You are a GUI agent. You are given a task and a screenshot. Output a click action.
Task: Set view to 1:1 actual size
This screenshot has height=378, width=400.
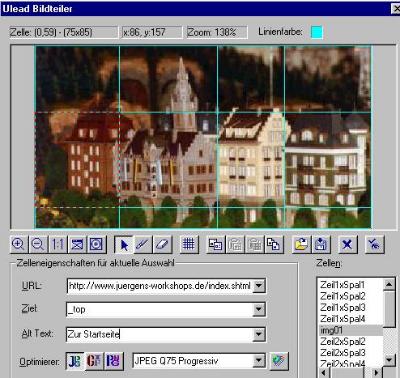click(x=58, y=245)
